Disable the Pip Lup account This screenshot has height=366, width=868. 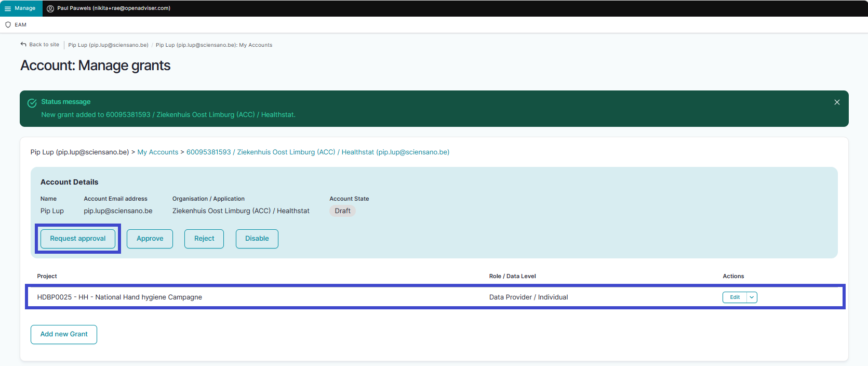[x=257, y=239]
